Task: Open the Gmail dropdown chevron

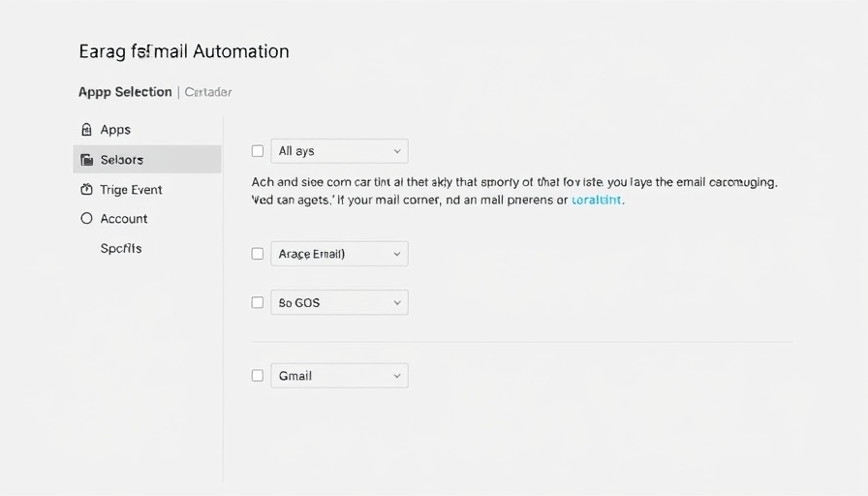Action: click(x=397, y=376)
